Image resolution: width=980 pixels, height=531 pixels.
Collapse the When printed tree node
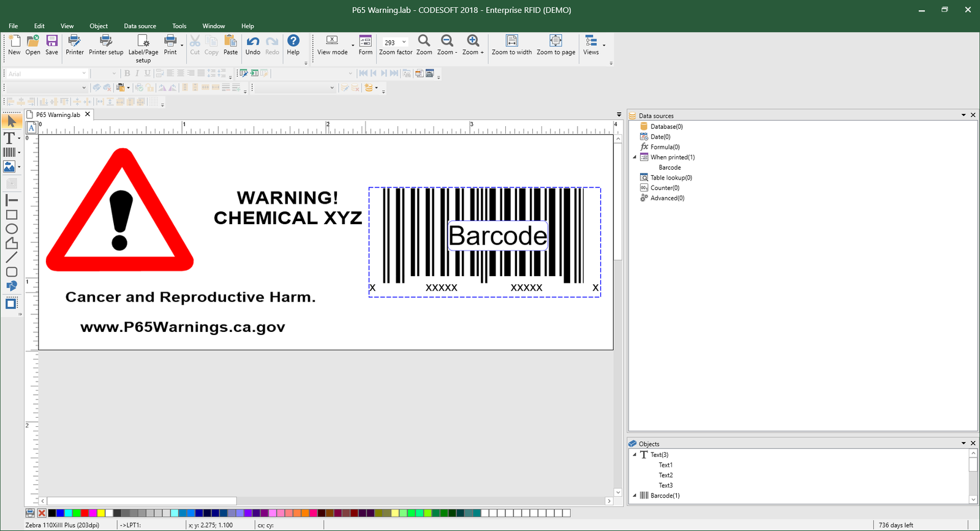[635, 157]
